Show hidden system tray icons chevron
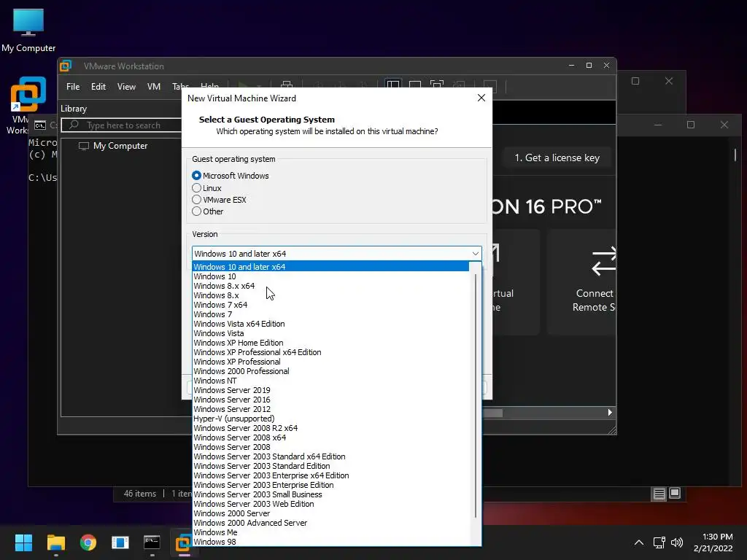The image size is (747, 560). tap(639, 542)
